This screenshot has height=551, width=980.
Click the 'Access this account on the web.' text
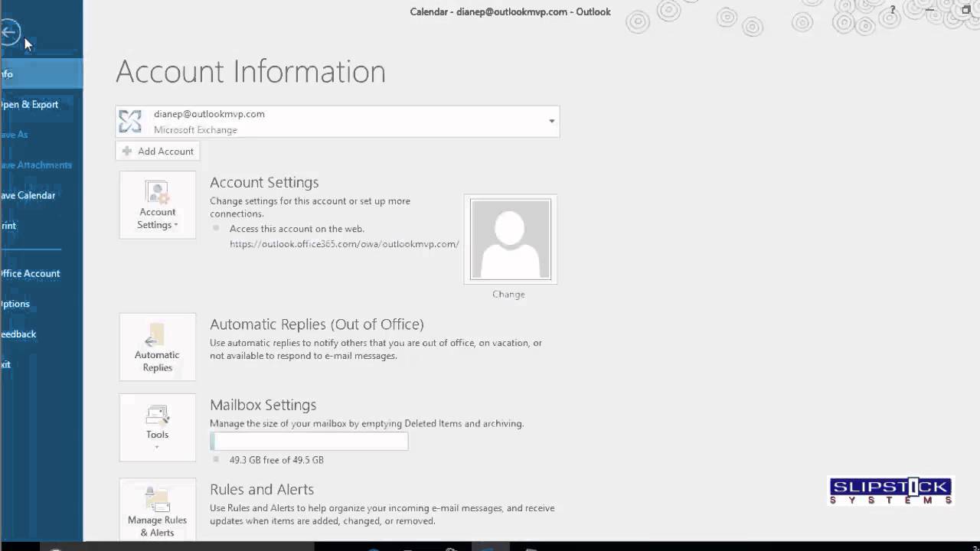[297, 229]
